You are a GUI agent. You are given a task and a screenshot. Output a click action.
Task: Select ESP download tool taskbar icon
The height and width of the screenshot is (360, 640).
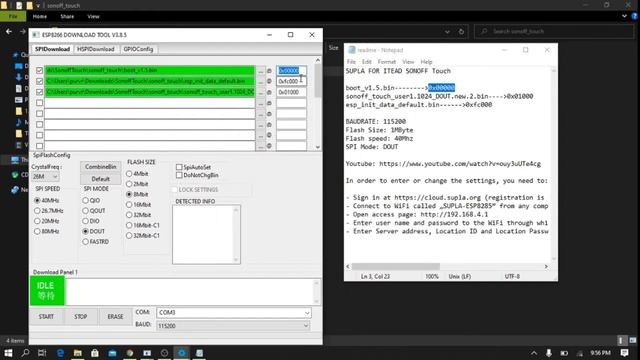click(x=182, y=353)
